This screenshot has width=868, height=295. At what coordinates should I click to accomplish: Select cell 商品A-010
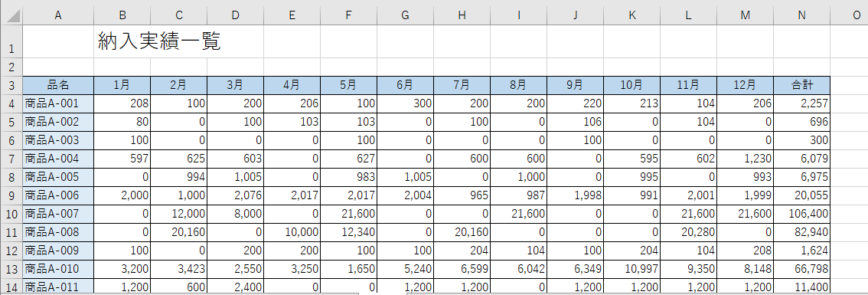pyautogui.click(x=58, y=269)
